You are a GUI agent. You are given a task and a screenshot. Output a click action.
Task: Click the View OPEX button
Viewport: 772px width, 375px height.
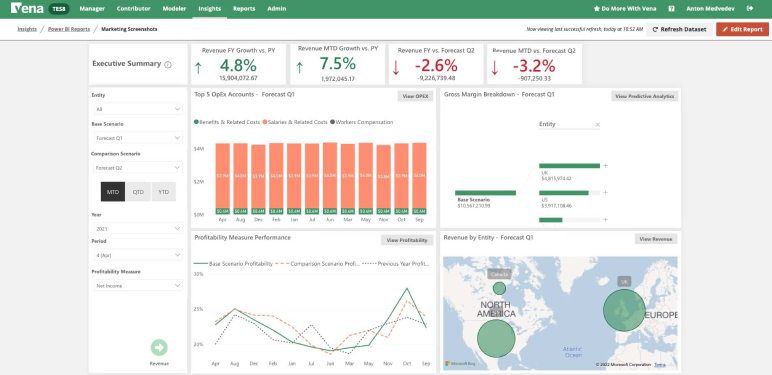[415, 96]
